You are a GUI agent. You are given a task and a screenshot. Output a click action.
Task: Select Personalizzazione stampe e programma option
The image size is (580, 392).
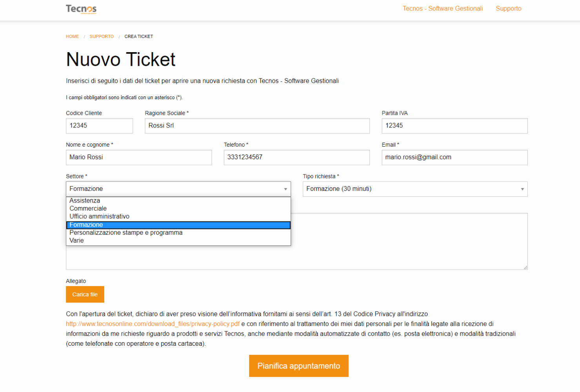point(178,233)
